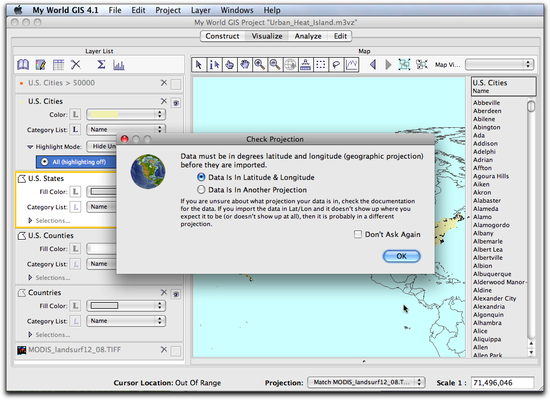Select Data Is In Latitude & Longitude
This screenshot has width=550, height=400.
pos(201,177)
